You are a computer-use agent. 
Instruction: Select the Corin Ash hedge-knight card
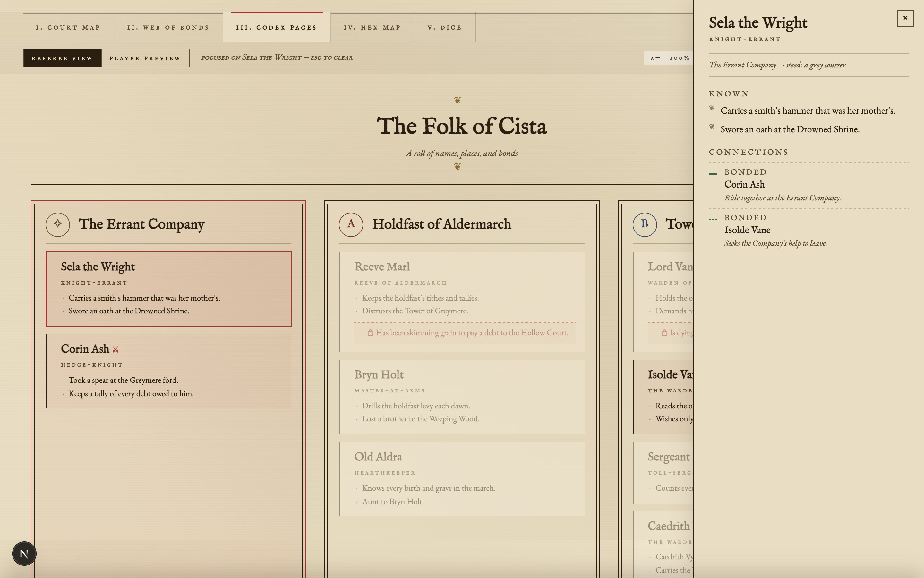[169, 371]
